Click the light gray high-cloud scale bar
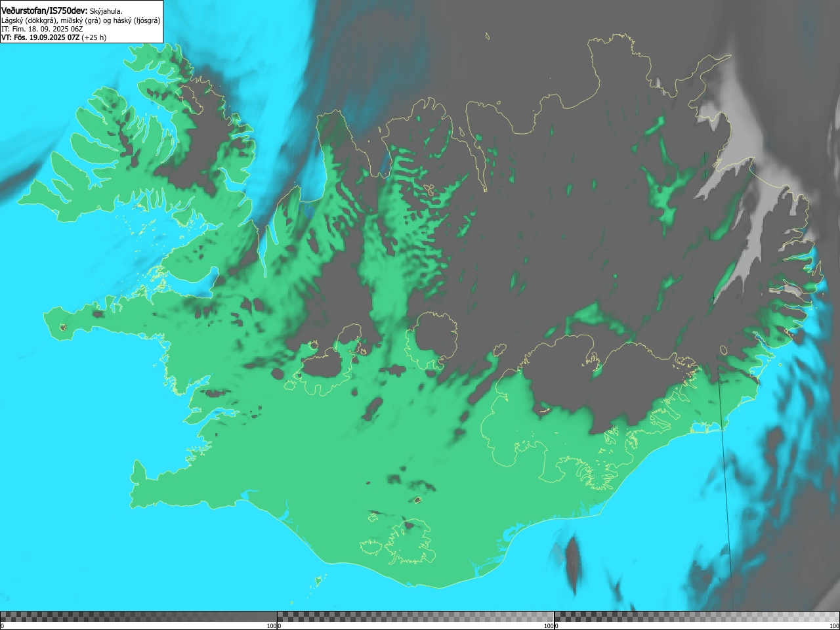Image resolution: width=840 pixels, height=630 pixels. 697,617
